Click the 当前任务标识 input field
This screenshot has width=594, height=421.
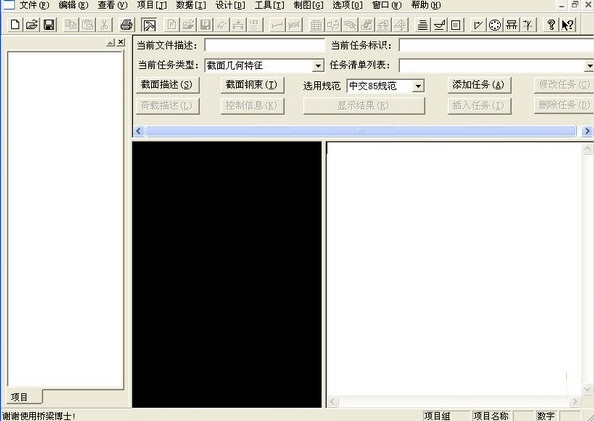tap(496, 45)
